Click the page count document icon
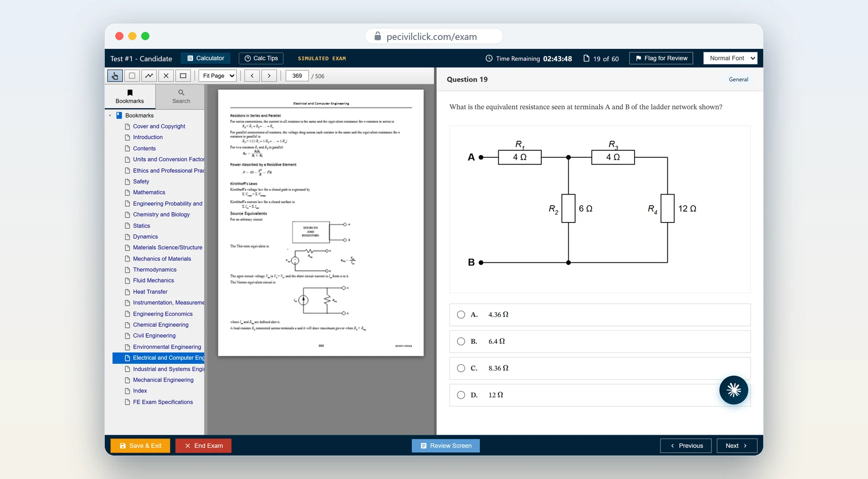The image size is (868, 479). (x=587, y=58)
